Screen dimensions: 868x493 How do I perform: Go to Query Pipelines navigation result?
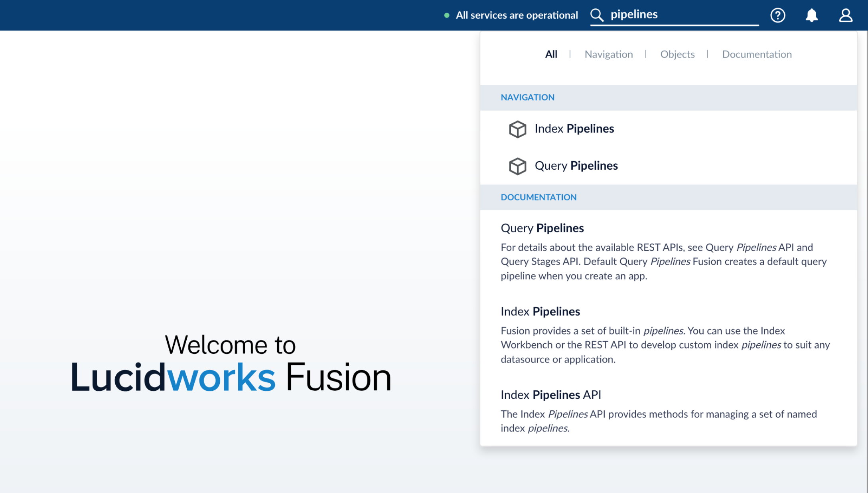pos(668,166)
